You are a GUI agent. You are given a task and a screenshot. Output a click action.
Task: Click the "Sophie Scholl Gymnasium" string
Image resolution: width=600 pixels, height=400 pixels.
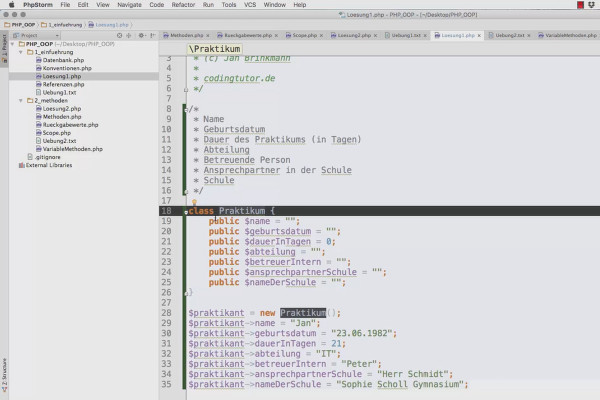tap(400, 384)
